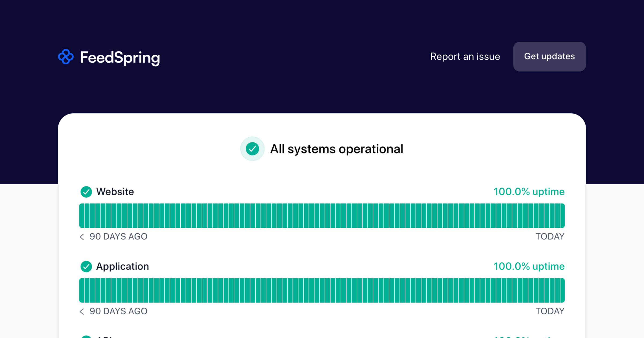Open the Get updates subscription dialog
Viewport: 644px width, 338px height.
click(549, 57)
